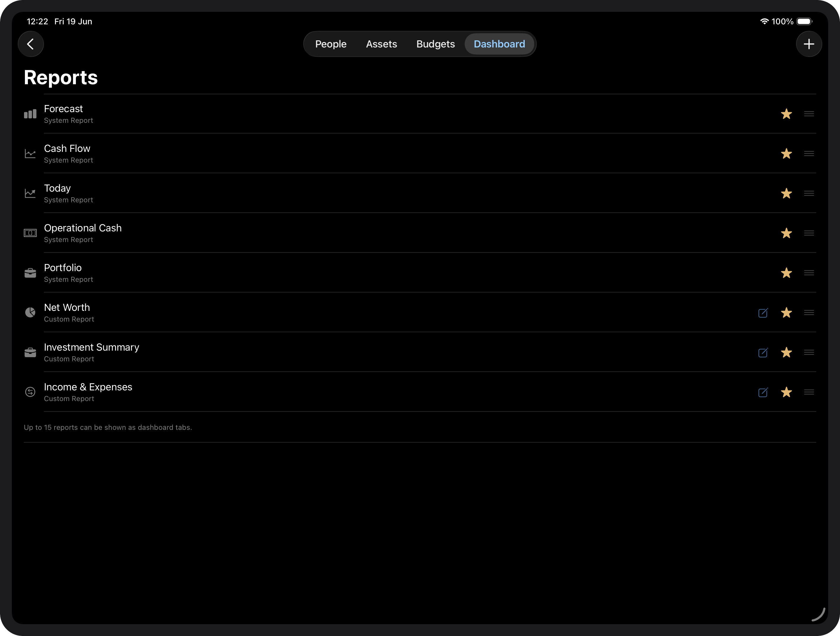Screen dimensions: 840x636
Task: Toggle favorite star for Portfolio report
Action: pos(786,273)
